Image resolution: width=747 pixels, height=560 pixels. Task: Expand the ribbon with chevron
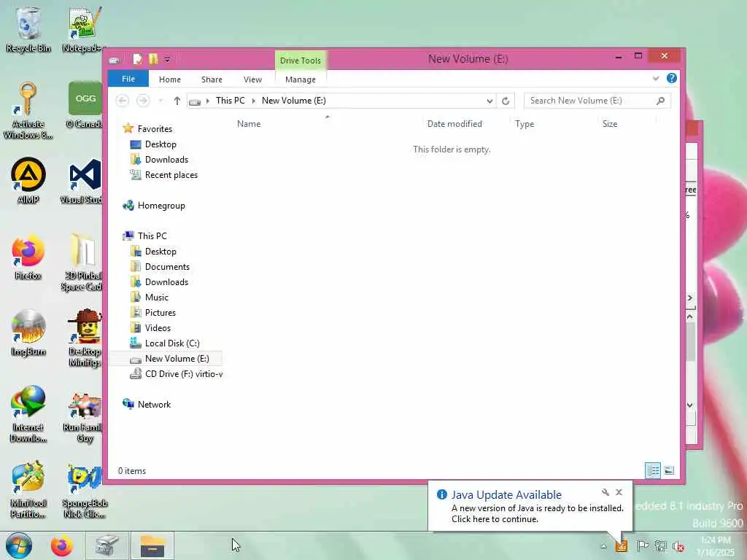[x=656, y=79]
